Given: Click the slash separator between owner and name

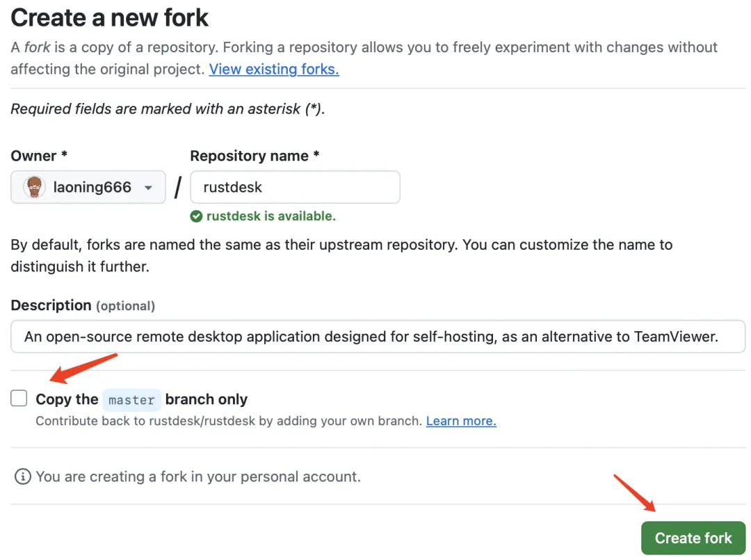Looking at the screenshot, I should pyautogui.click(x=178, y=187).
